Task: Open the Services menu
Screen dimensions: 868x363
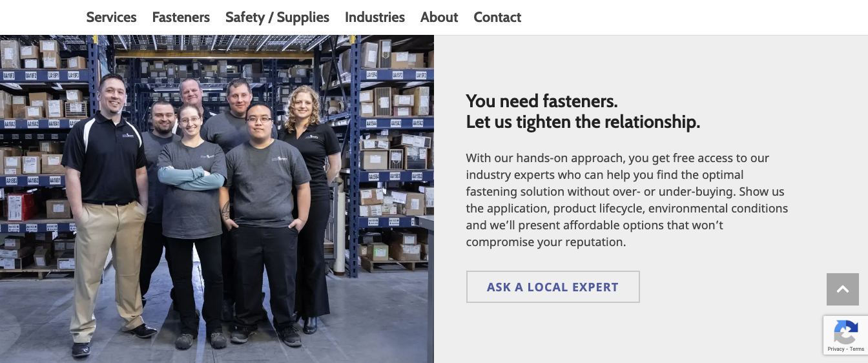Action: (x=112, y=17)
